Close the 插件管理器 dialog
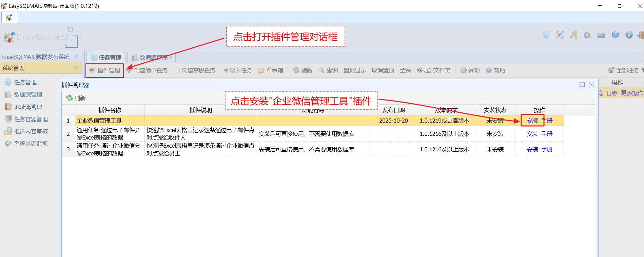This screenshot has width=644, height=257. click(x=591, y=85)
